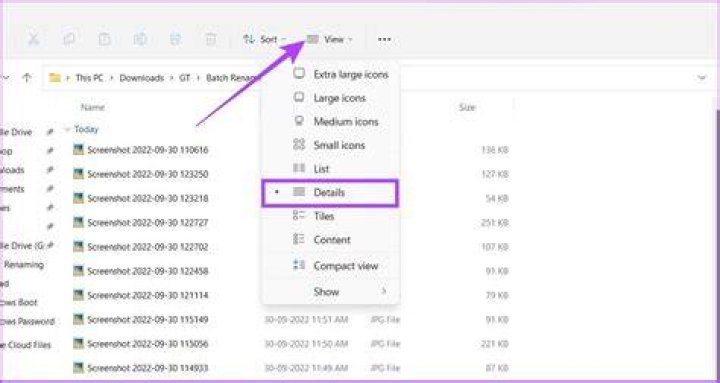Image resolution: width=720 pixels, height=383 pixels.
Task: Click the Rename icon in toolbar
Action: pyautogui.click(x=140, y=39)
